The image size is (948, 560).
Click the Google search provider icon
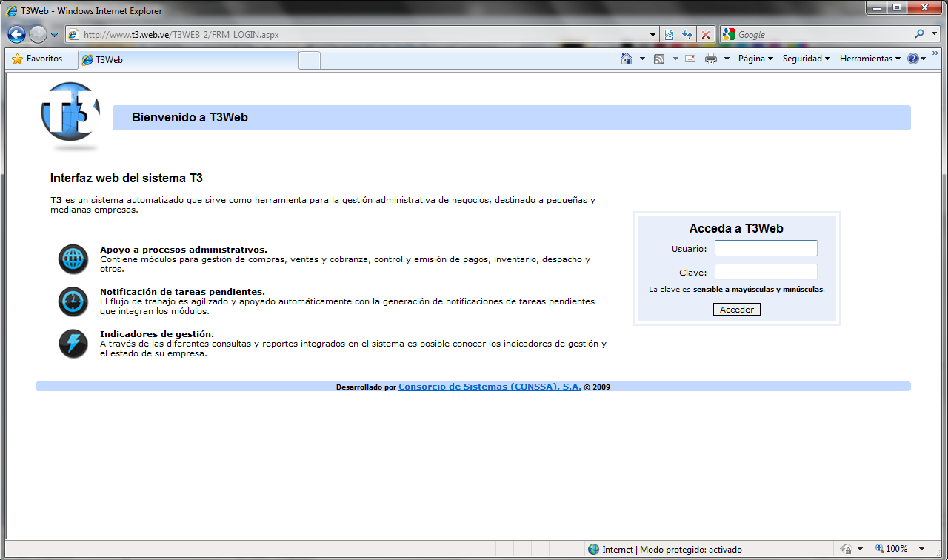[x=729, y=34]
